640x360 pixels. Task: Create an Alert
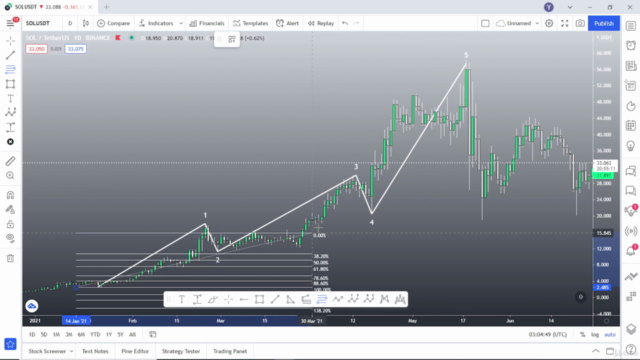tap(288, 23)
